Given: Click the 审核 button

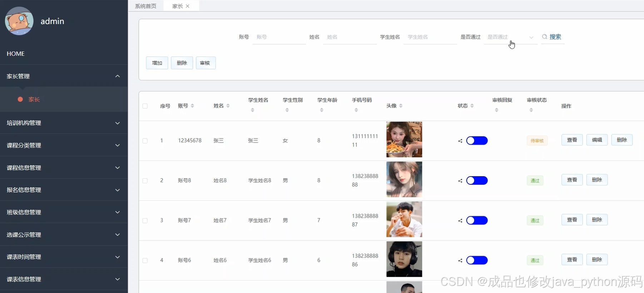Looking at the screenshot, I should (x=205, y=63).
